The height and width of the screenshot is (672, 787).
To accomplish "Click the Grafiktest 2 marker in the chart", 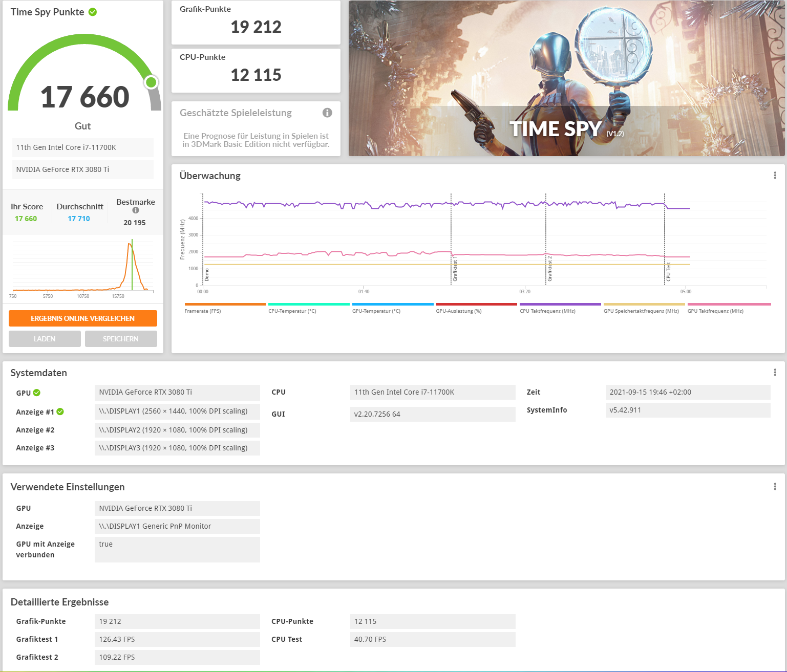I will [550, 269].
